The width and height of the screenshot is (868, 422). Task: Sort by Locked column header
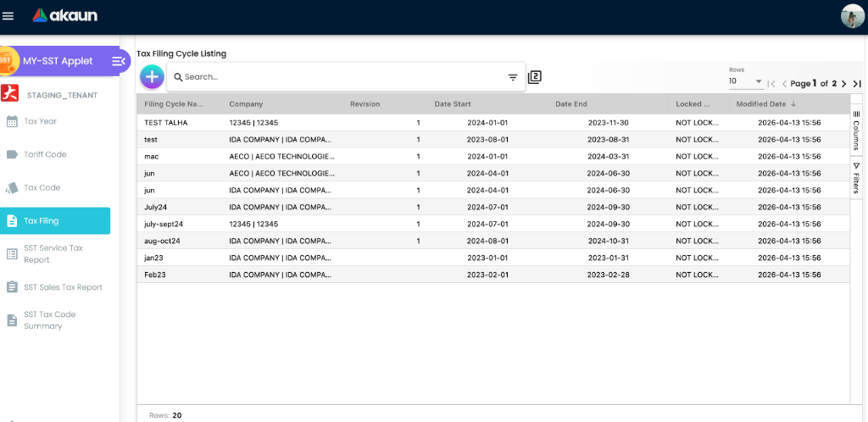(x=693, y=104)
